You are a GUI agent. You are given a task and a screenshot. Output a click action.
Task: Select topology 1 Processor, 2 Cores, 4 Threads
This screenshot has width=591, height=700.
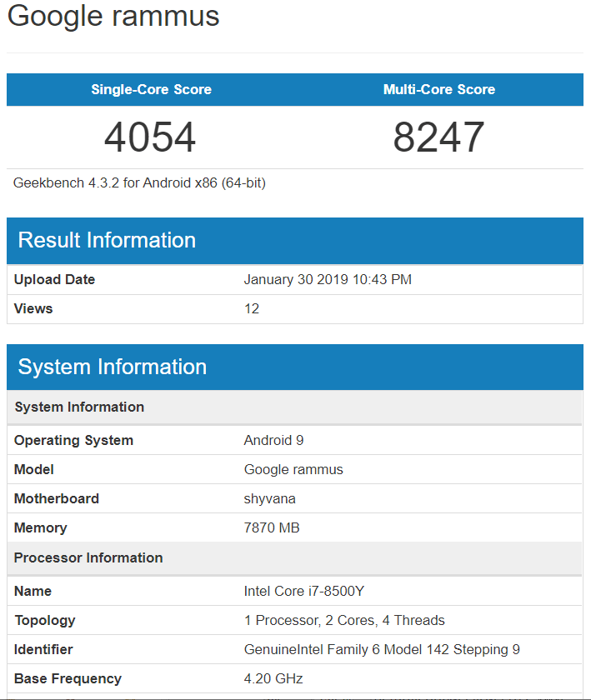pyautogui.click(x=344, y=621)
